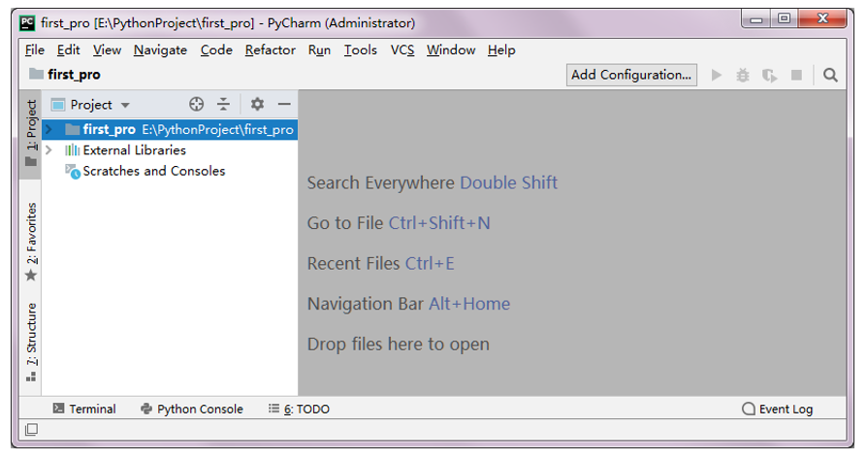Image resolution: width=868 pixels, height=460 pixels.
Task: Click the TODO list icon
Action: pos(273,409)
